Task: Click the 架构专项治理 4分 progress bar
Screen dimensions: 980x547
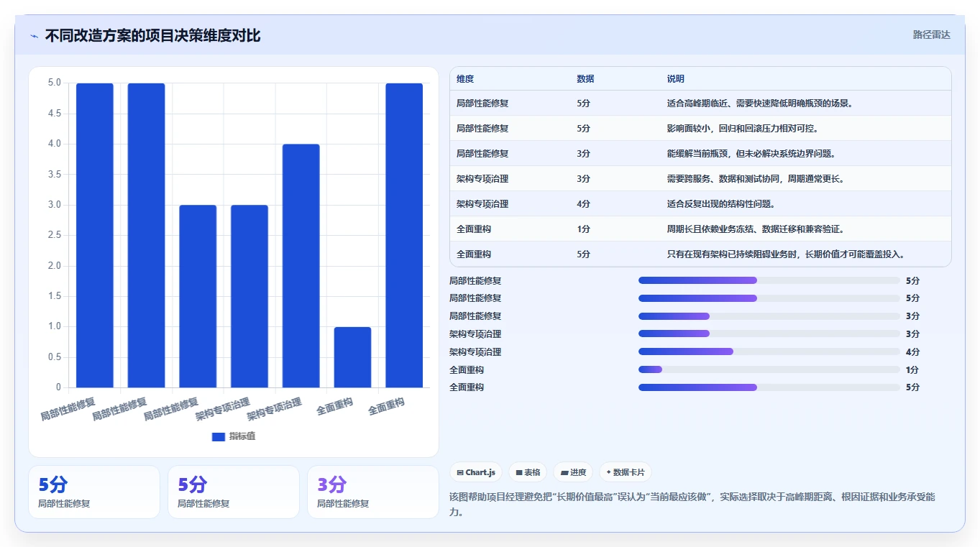Action: click(769, 351)
